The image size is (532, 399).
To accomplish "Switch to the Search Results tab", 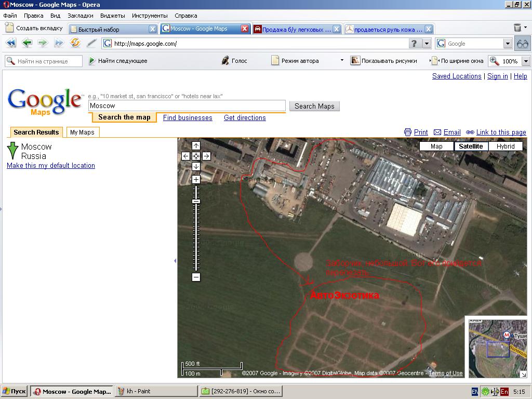I will [36, 132].
